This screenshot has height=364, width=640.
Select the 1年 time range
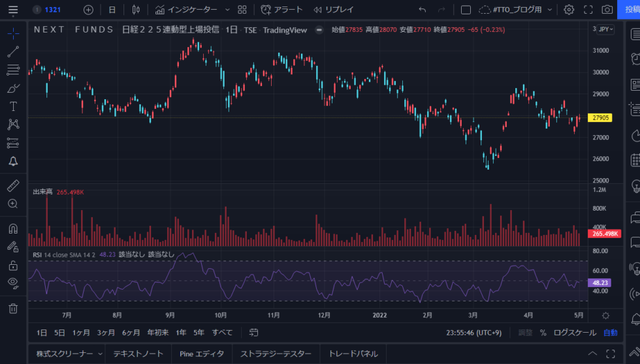pyautogui.click(x=182, y=333)
